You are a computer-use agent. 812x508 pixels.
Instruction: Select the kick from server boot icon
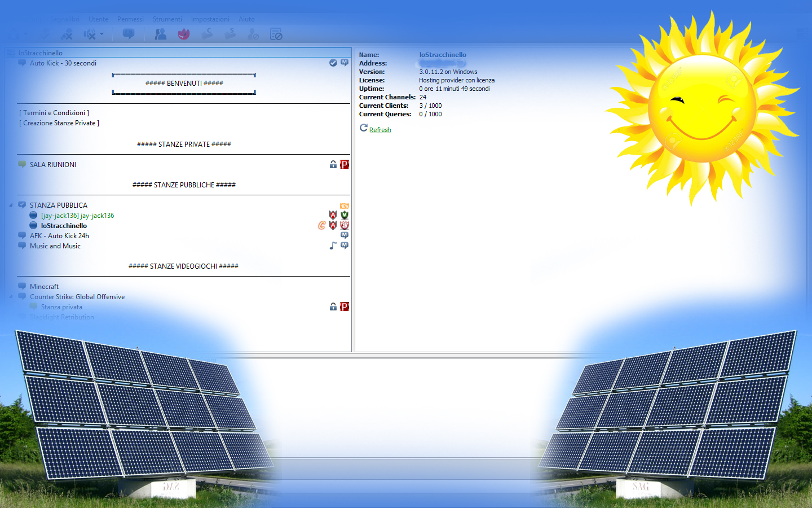click(229, 34)
